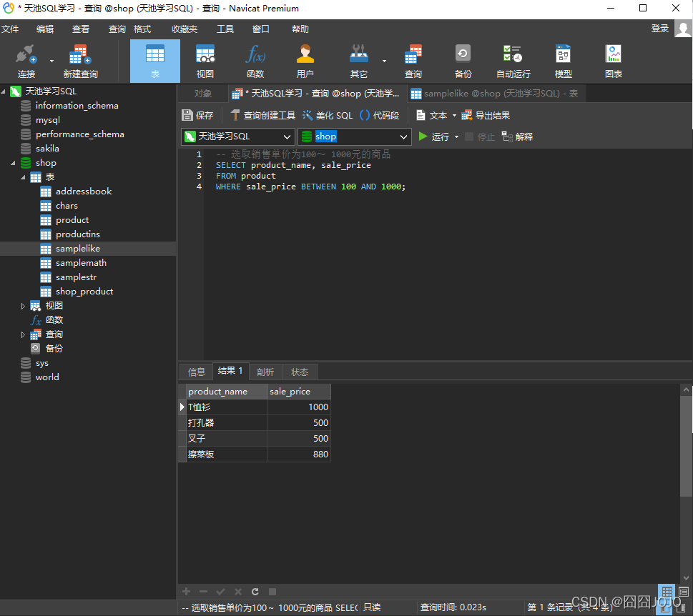
Task: Click the apply changes checkmark icon
Action: click(x=220, y=591)
